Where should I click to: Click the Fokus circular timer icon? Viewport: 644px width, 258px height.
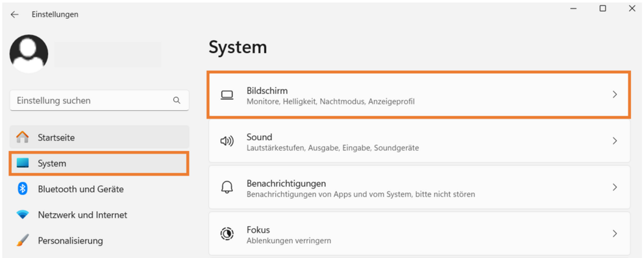pyautogui.click(x=227, y=234)
